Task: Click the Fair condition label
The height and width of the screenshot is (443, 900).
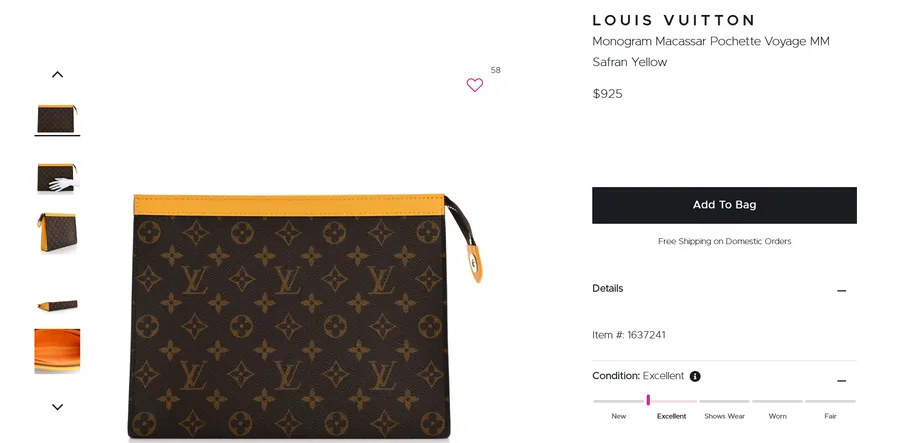Action: (830, 416)
